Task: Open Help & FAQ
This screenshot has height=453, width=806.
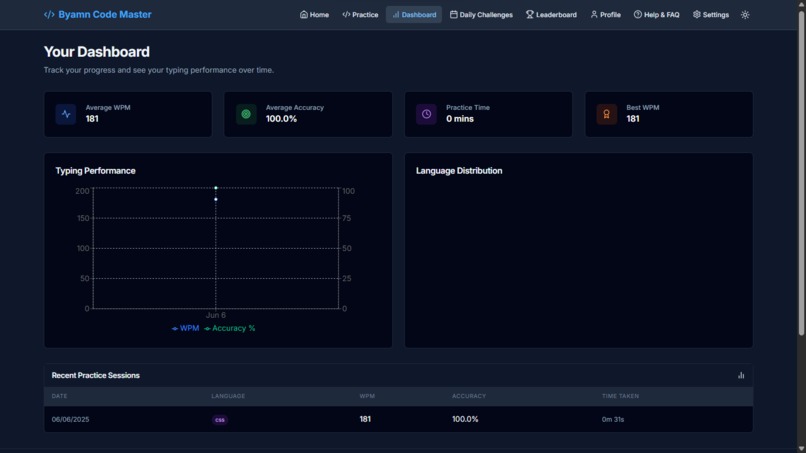Action: tap(656, 14)
